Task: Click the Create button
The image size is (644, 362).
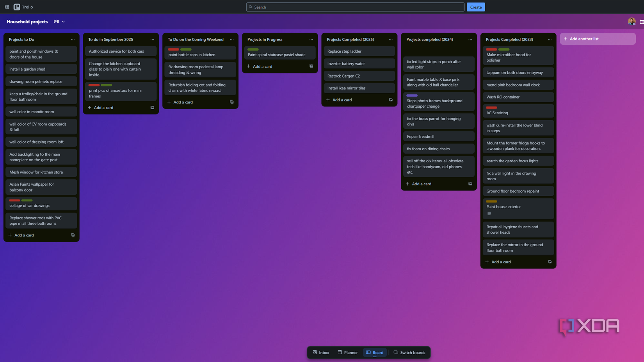Action: 476,7
